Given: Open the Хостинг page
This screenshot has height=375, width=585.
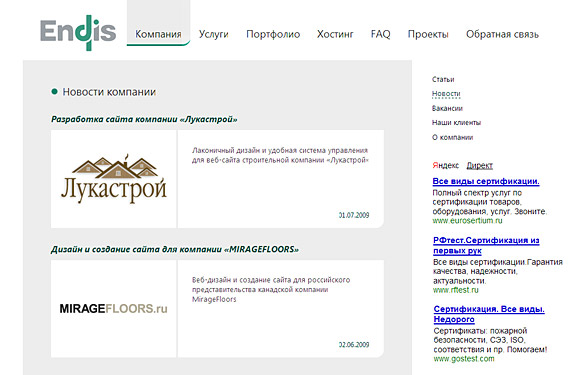Looking at the screenshot, I should tap(335, 34).
